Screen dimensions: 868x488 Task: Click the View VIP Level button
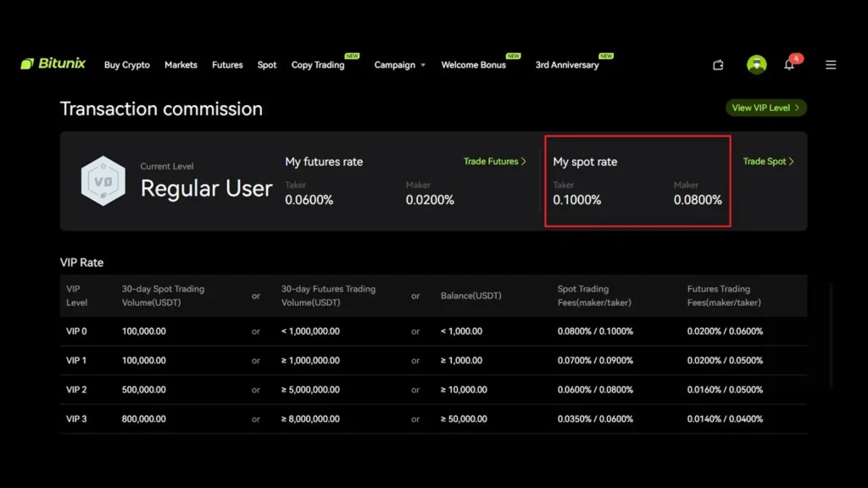765,108
